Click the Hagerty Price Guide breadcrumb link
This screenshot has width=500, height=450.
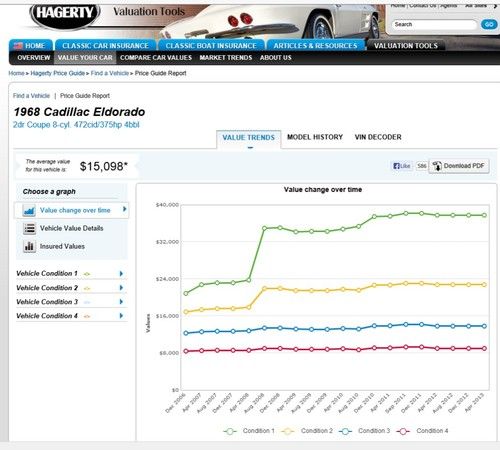click(x=58, y=73)
